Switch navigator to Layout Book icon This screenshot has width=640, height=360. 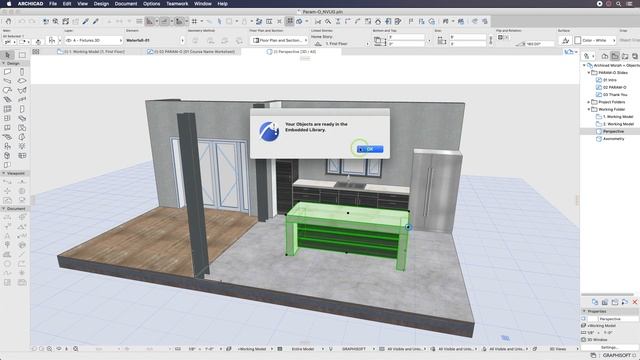pos(625,56)
